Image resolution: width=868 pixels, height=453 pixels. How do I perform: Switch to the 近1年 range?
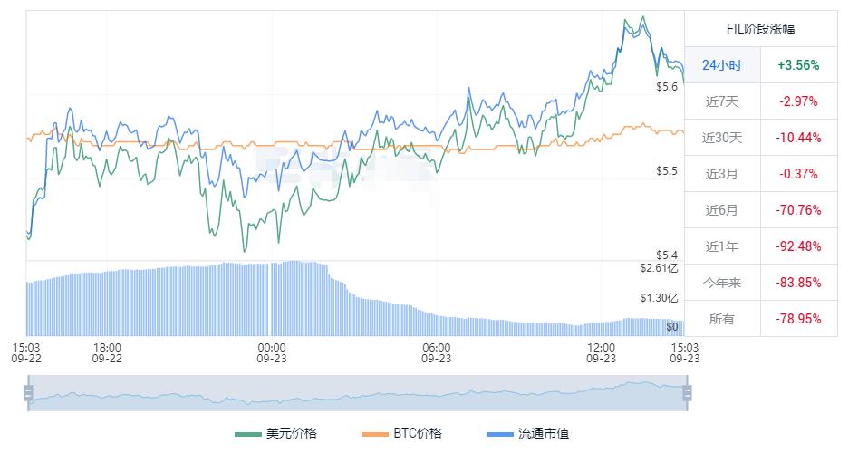coord(722,246)
